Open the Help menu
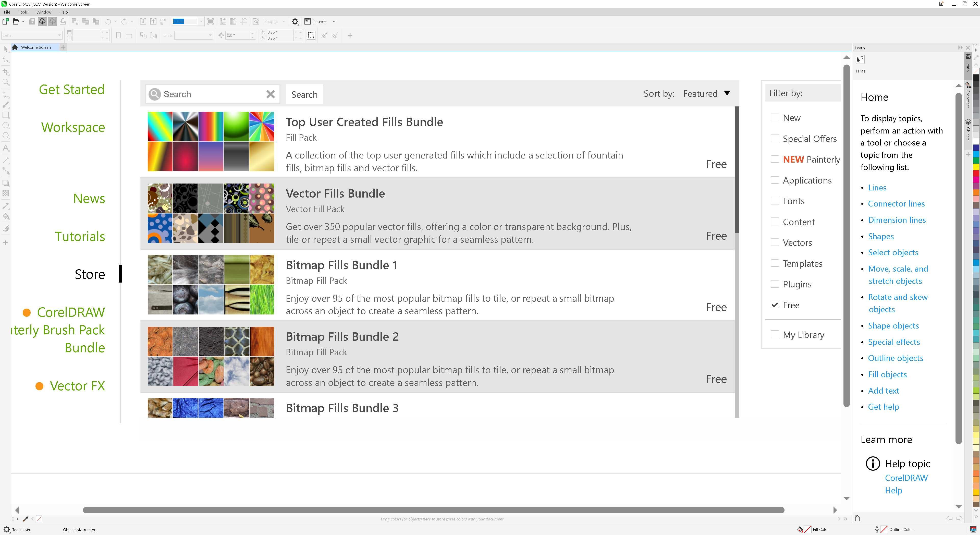The width and height of the screenshot is (980, 535). pos(64,12)
